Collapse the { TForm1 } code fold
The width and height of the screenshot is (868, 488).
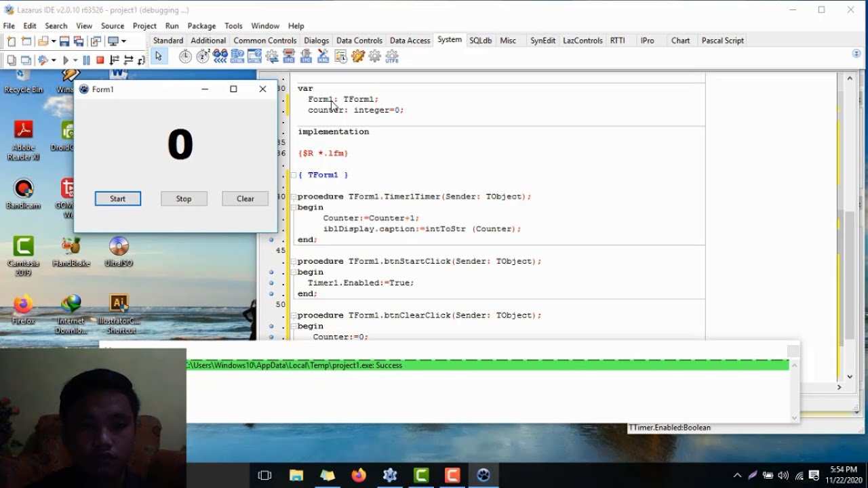point(293,175)
